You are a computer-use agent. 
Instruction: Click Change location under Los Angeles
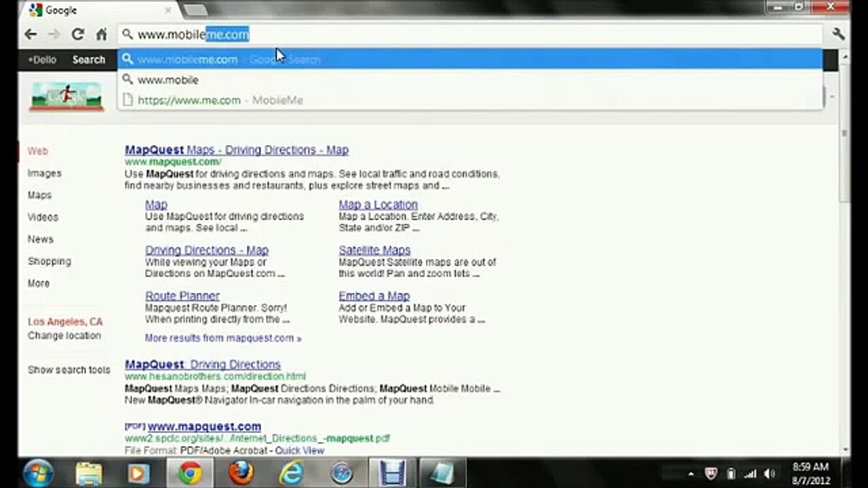pyautogui.click(x=64, y=335)
